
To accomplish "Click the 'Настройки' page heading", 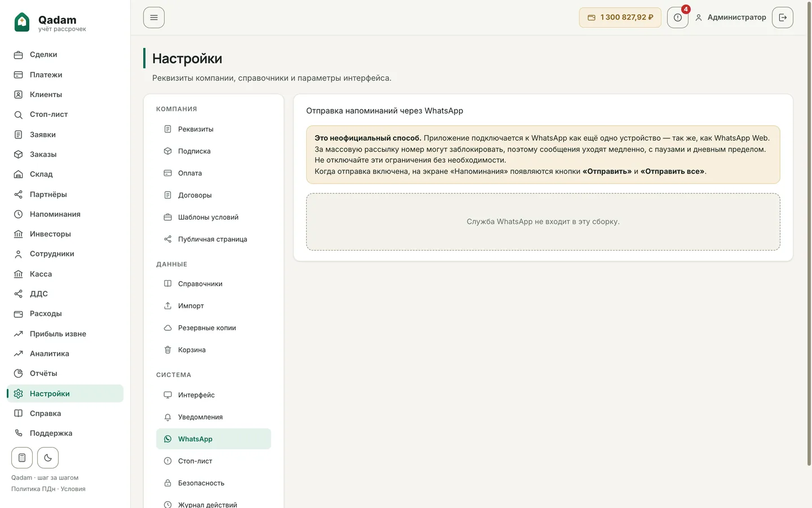I will coord(187,58).
